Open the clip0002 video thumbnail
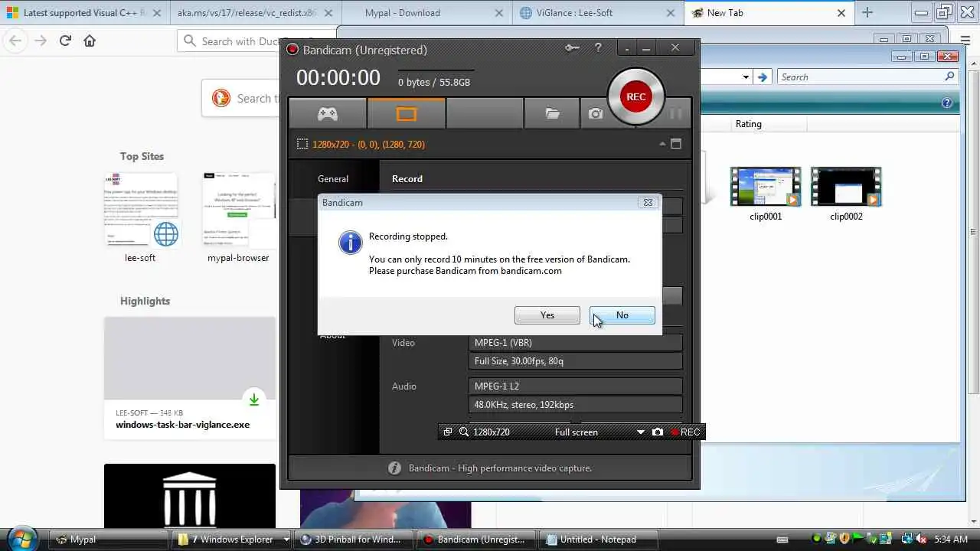The width and height of the screenshot is (980, 551). tap(846, 187)
